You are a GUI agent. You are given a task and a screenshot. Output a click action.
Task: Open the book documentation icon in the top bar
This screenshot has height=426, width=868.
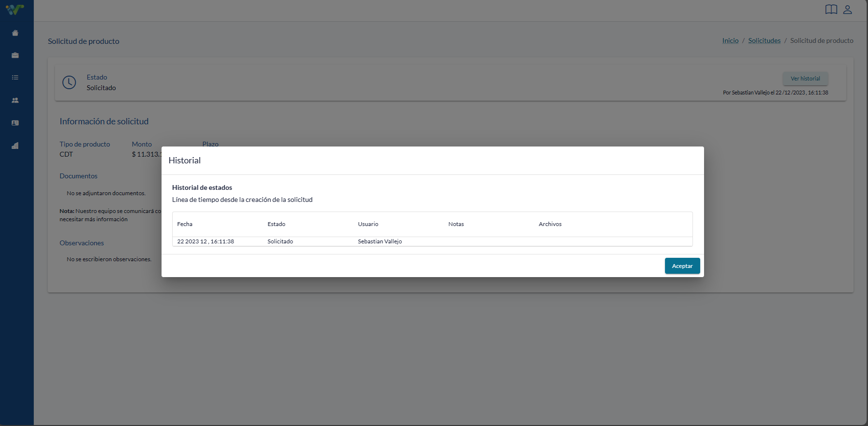(831, 9)
